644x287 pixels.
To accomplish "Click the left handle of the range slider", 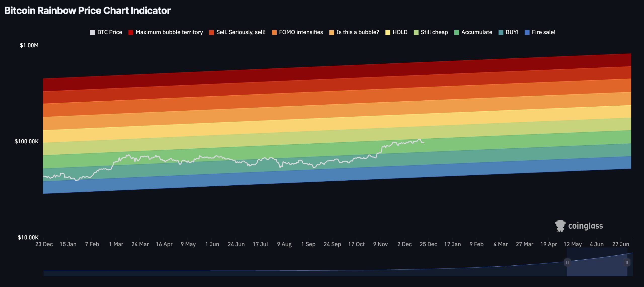I will tap(567, 262).
